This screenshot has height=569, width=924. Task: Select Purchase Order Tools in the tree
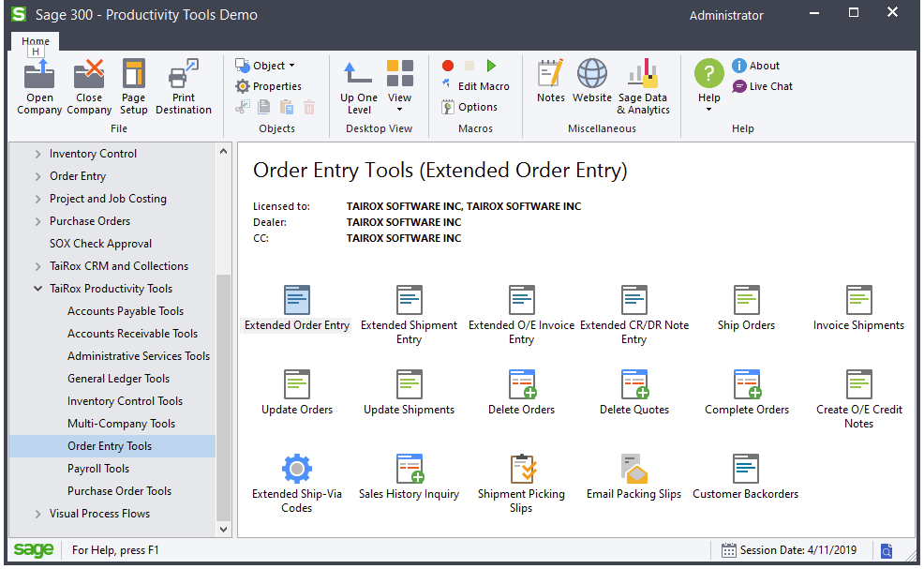pyautogui.click(x=120, y=491)
